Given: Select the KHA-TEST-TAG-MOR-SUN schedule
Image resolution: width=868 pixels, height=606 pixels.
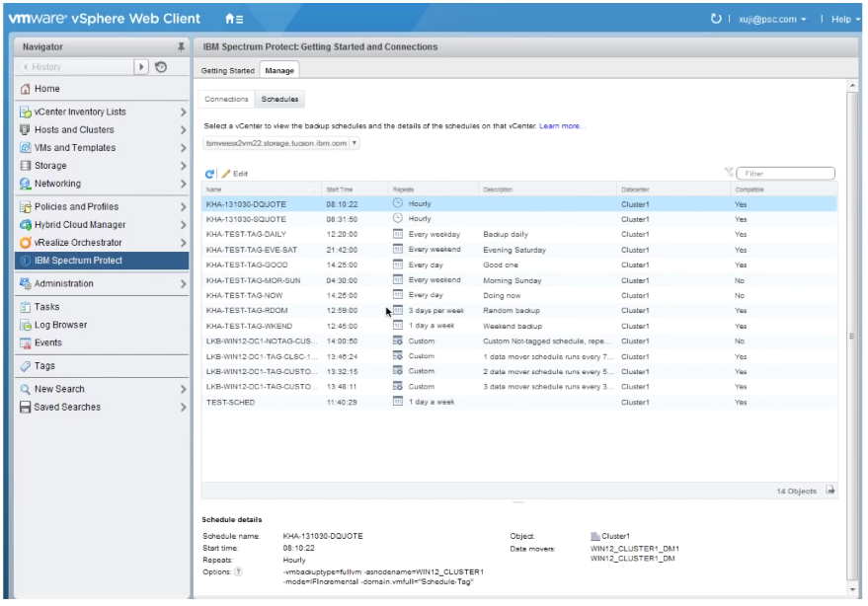Looking at the screenshot, I should coord(519,280).
